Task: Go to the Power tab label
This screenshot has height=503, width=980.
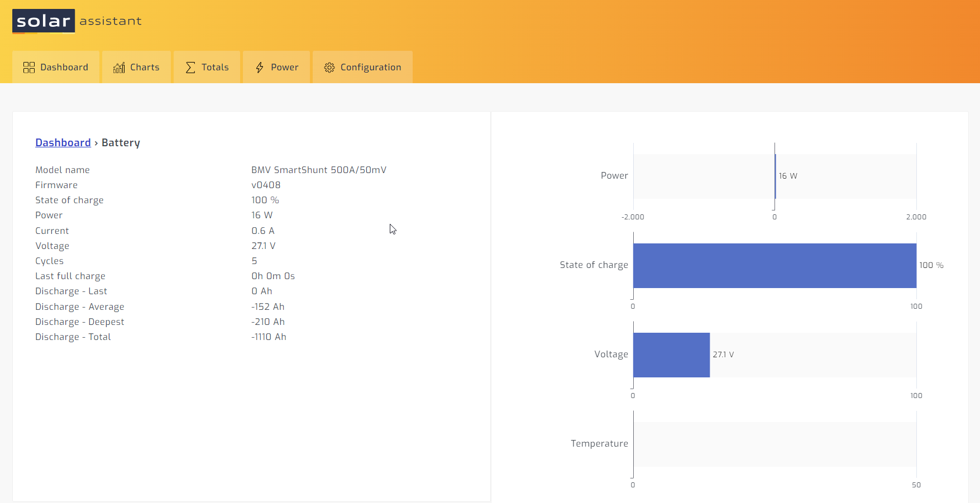Action: [x=285, y=67]
